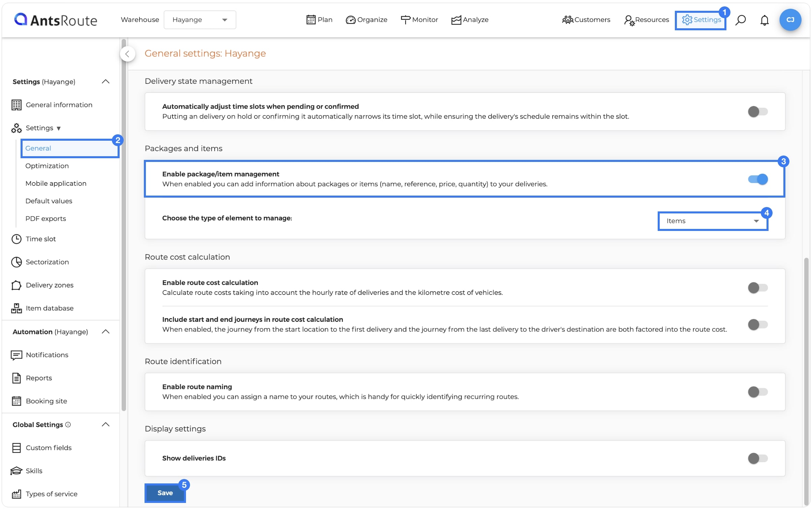Collapse the Global Settings section
This screenshot has height=510, width=812.
tap(105, 424)
